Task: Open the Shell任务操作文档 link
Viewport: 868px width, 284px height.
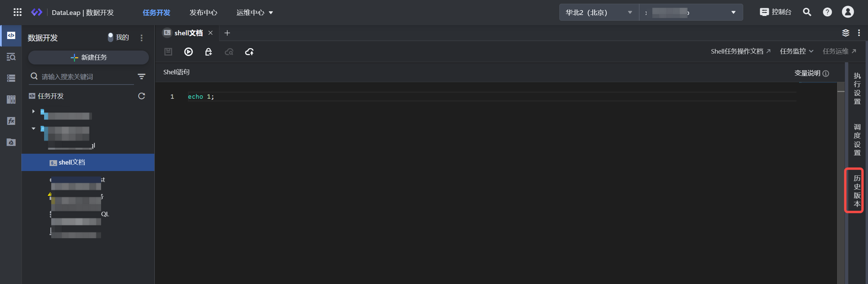Action: pyautogui.click(x=740, y=51)
